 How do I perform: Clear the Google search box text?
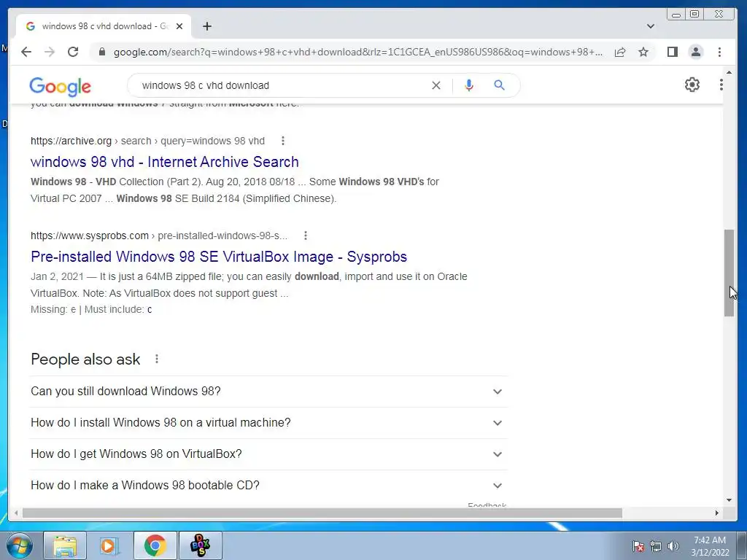click(x=436, y=85)
